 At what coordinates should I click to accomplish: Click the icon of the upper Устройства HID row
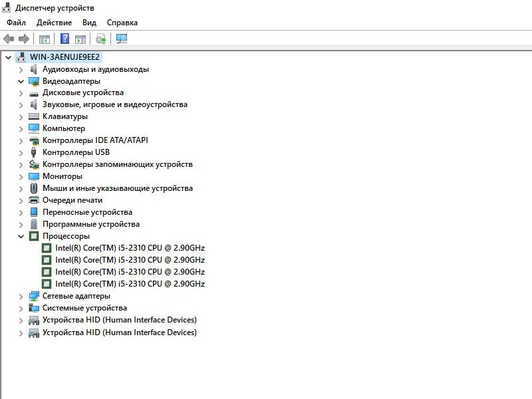click(x=34, y=321)
